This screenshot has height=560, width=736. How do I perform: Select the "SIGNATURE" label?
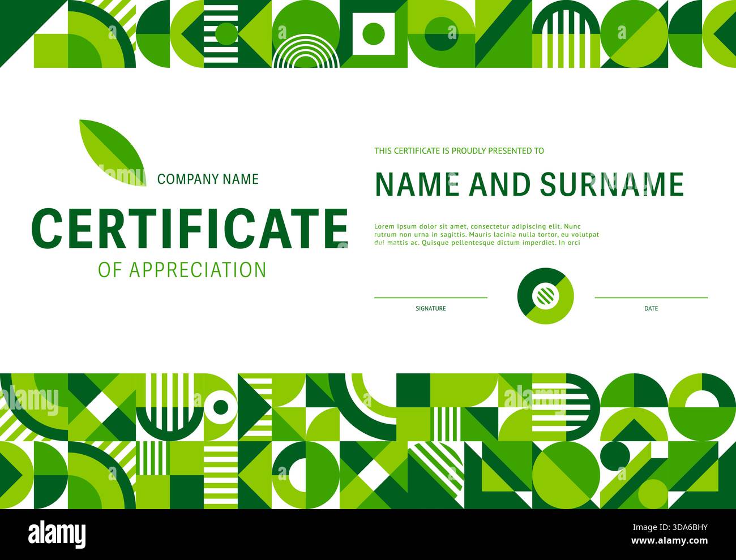click(431, 308)
